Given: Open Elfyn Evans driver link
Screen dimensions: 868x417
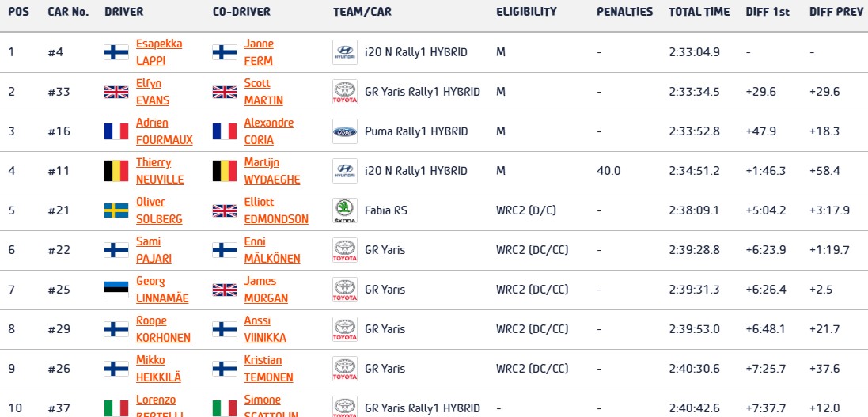Looking at the screenshot, I should [154, 92].
